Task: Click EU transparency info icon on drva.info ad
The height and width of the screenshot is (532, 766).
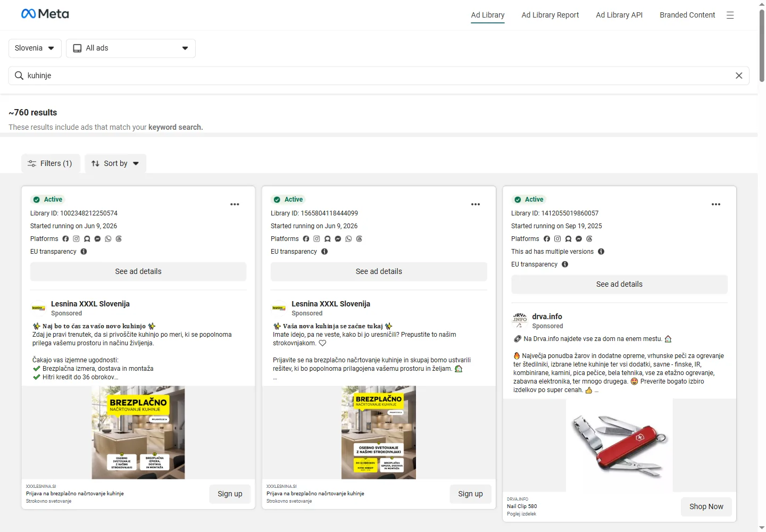Action: coord(565,264)
